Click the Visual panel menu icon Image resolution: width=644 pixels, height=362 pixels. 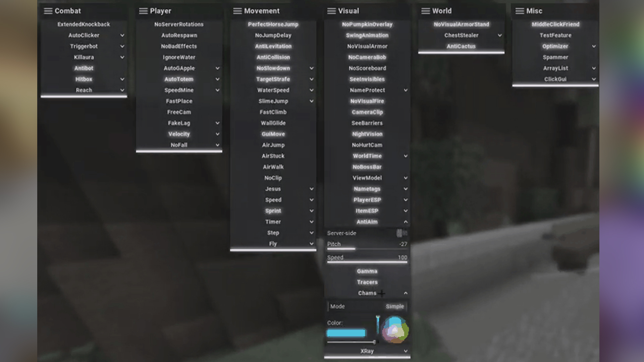coord(332,11)
